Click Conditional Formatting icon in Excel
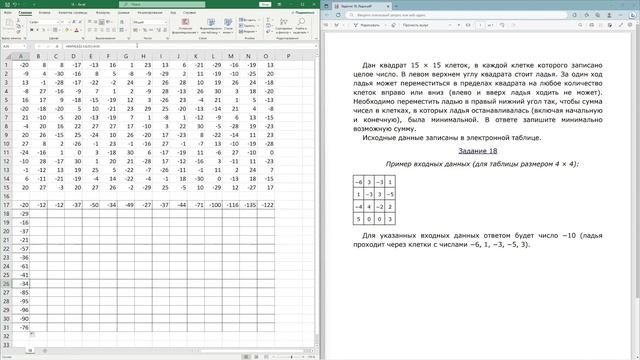The image size is (640, 360). point(185,25)
